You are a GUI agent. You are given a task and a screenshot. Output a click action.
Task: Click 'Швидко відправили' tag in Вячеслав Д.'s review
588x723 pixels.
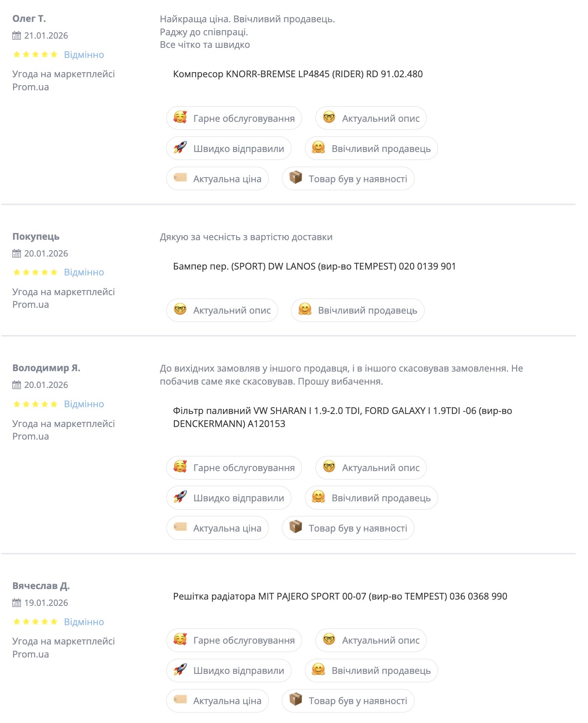click(x=229, y=671)
